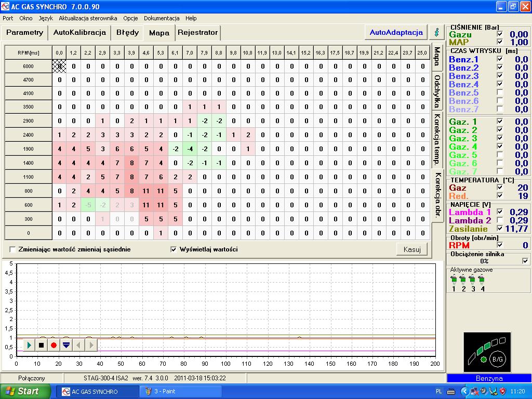Toggle the Lambda 1 checkbox
Image resolution: width=532 pixels, height=399 pixels.
point(500,211)
